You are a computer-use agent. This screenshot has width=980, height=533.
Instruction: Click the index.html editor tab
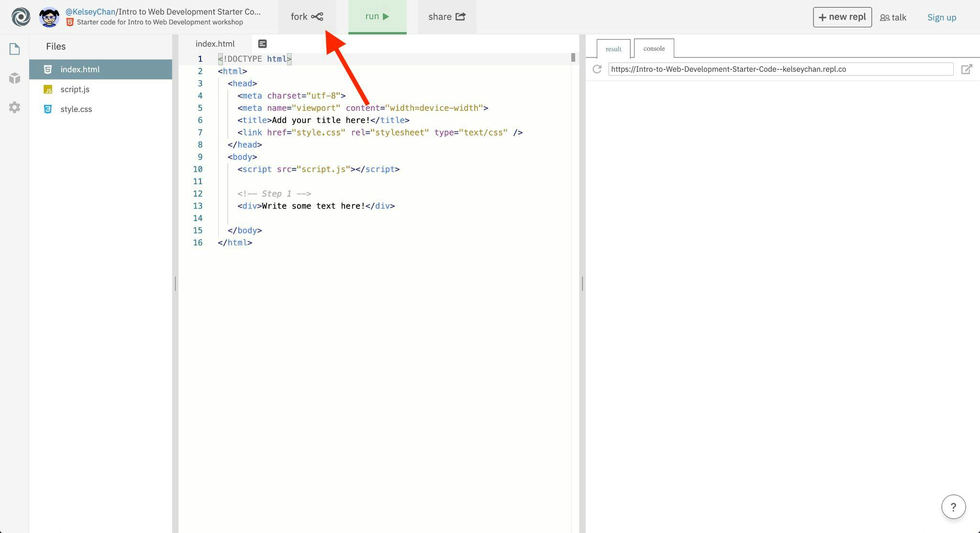[x=215, y=44]
